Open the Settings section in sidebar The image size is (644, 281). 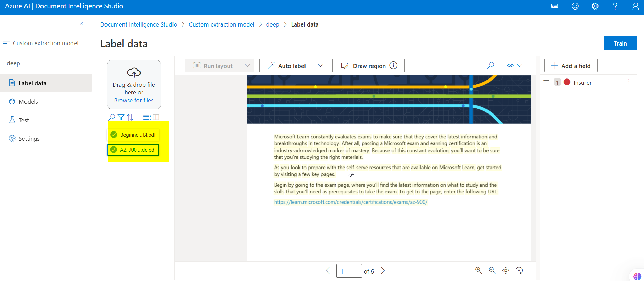pos(46,138)
